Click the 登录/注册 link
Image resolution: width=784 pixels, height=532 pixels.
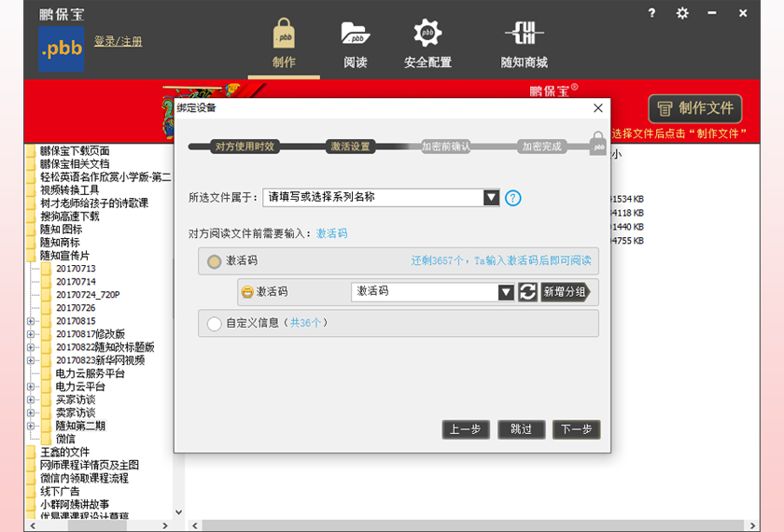[x=118, y=42]
